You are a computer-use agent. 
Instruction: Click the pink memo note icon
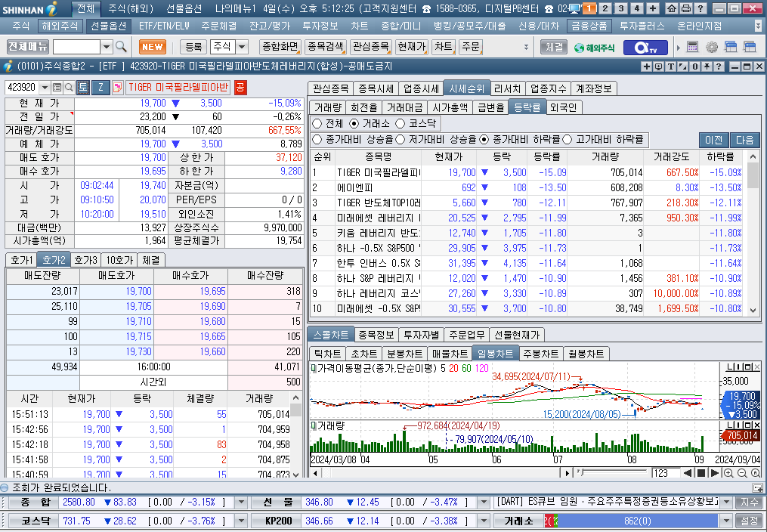[117, 88]
